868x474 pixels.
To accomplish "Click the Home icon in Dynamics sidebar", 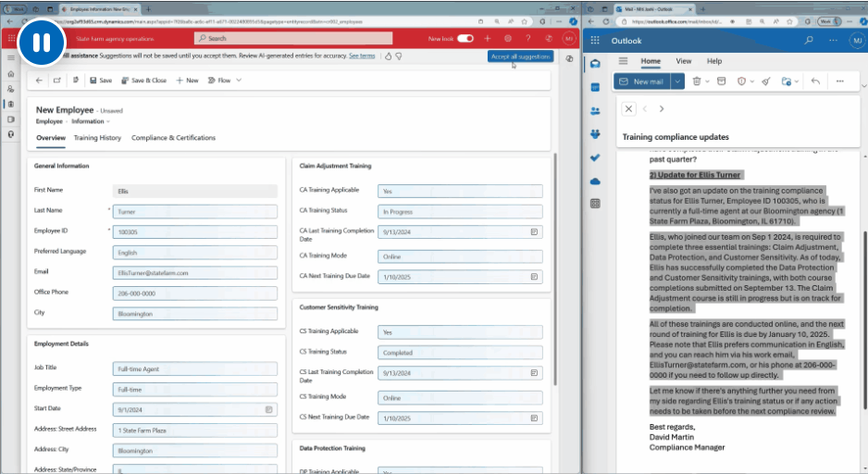I will [x=10, y=74].
